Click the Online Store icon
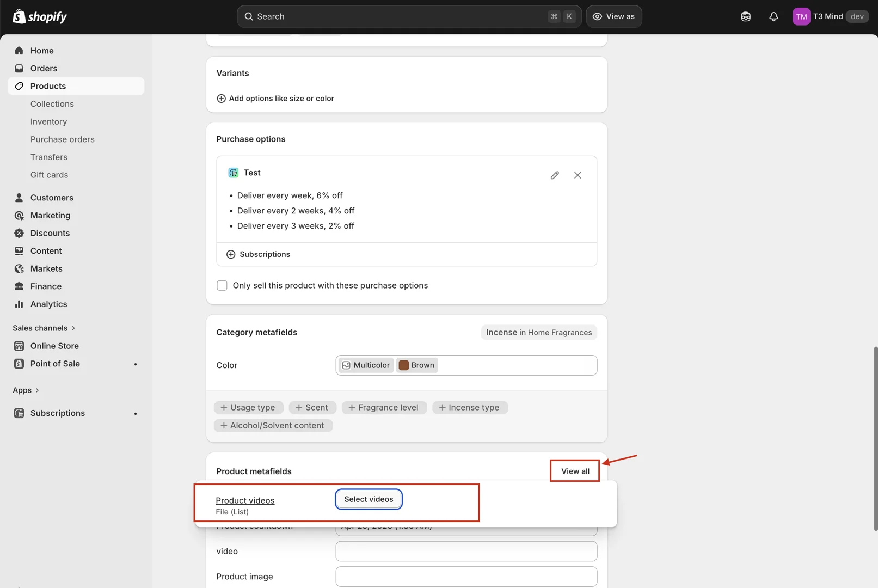The width and height of the screenshot is (878, 588). pos(19,346)
